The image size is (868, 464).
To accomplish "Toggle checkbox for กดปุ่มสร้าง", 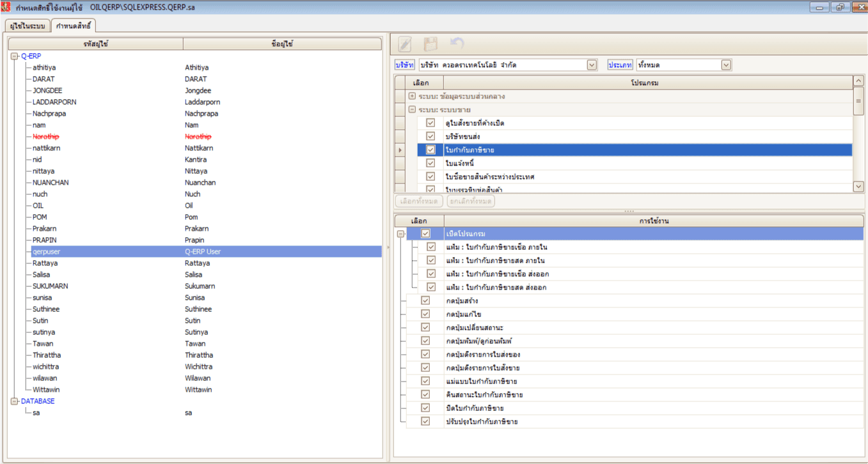I will point(425,300).
